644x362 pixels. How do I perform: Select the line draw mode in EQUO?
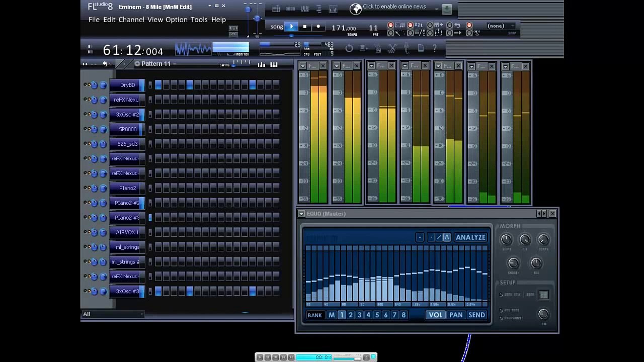click(439, 237)
